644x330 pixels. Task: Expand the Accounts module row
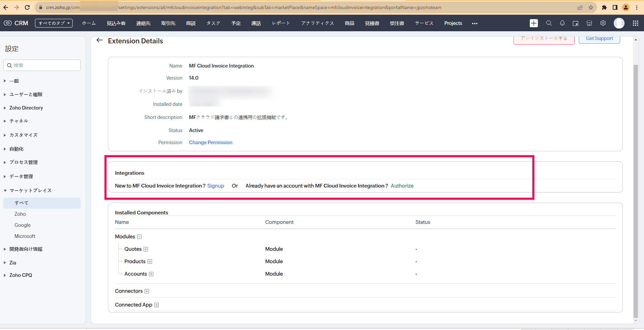click(x=151, y=274)
